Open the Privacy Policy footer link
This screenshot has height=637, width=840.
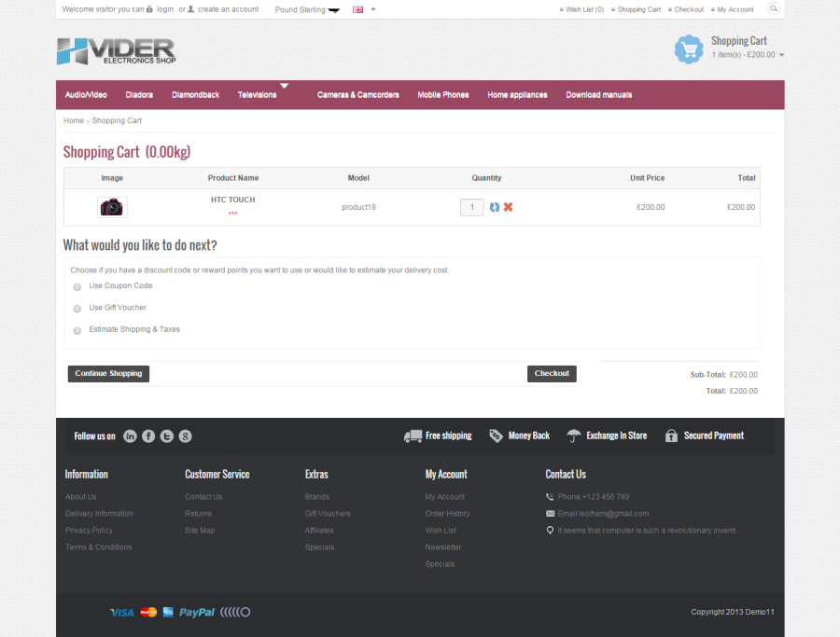[x=89, y=531]
